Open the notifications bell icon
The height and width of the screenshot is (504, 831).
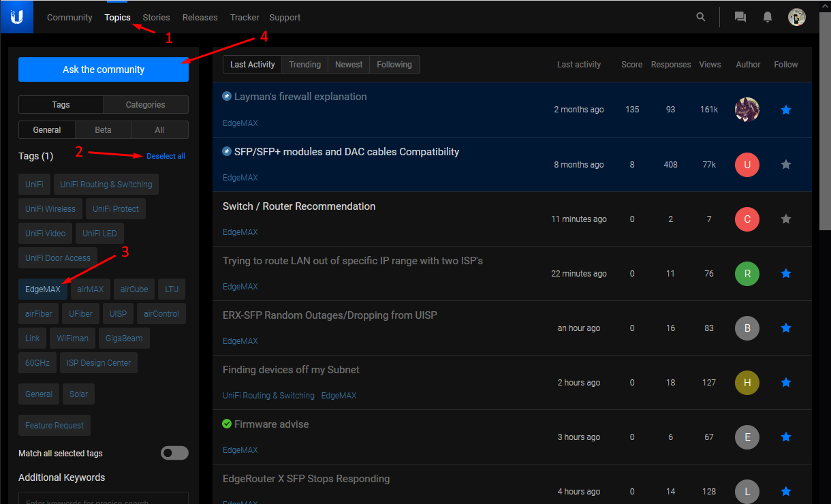[x=768, y=17]
